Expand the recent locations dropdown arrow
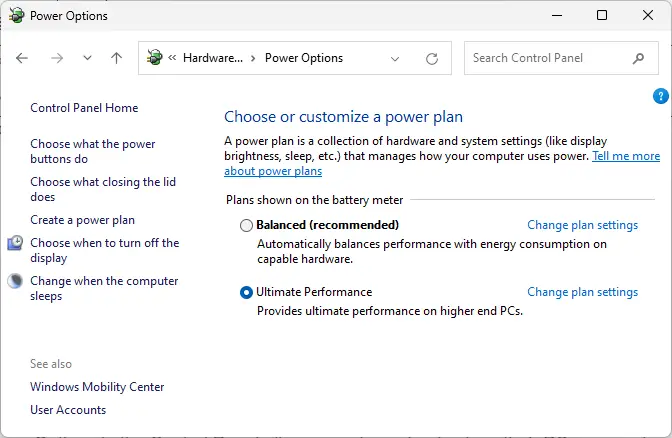The image size is (672, 438). [x=87, y=58]
